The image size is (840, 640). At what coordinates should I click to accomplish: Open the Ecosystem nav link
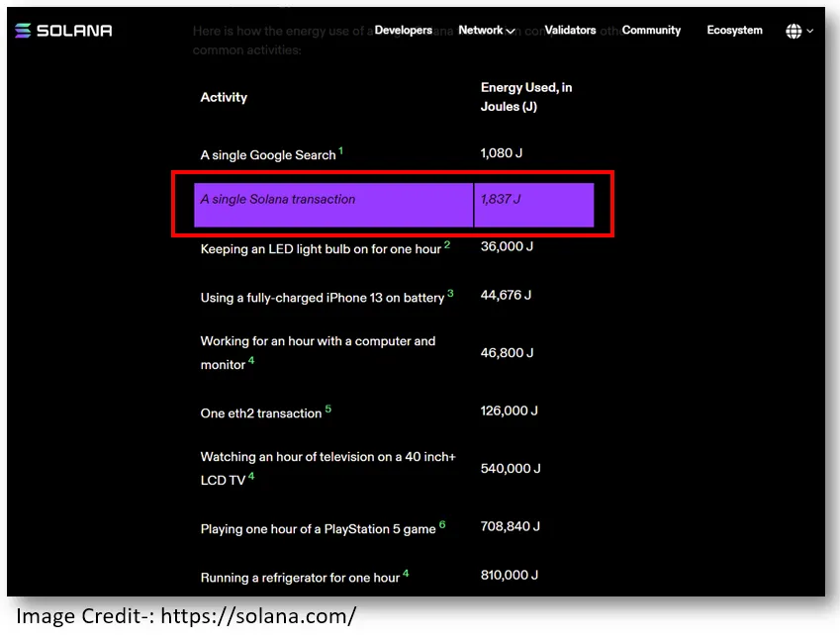734,30
